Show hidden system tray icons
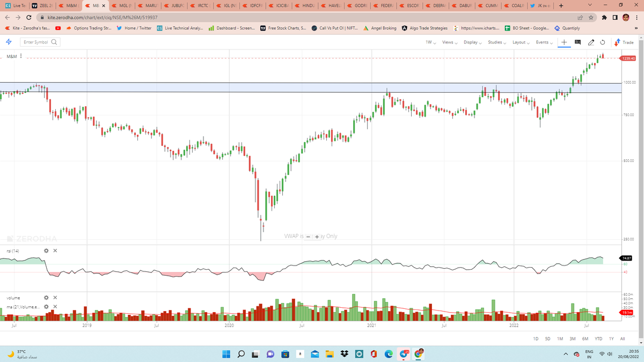644x362 pixels. tap(567, 354)
